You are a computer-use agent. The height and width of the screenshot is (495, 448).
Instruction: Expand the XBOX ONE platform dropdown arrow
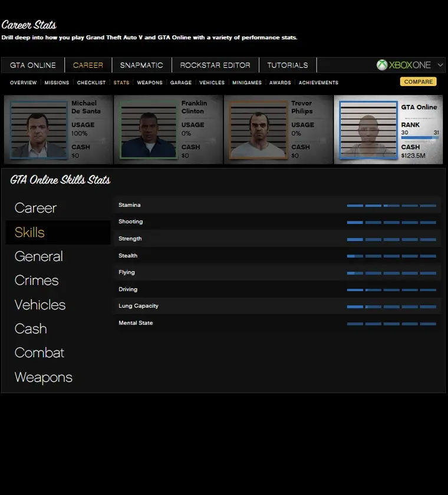click(440, 65)
